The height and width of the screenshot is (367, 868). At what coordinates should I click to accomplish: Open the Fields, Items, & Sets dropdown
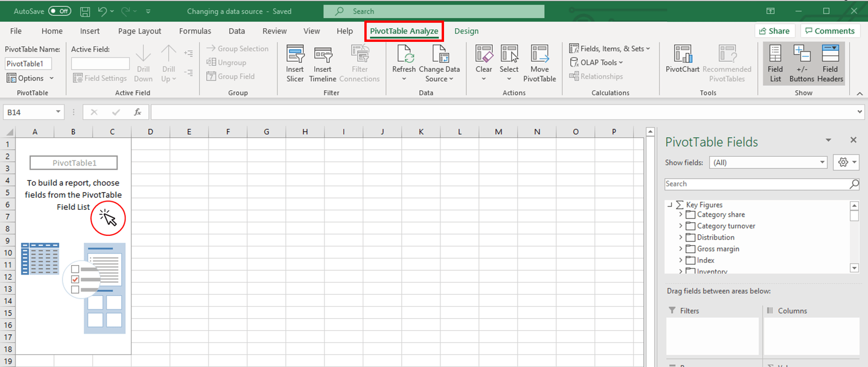[x=610, y=48]
